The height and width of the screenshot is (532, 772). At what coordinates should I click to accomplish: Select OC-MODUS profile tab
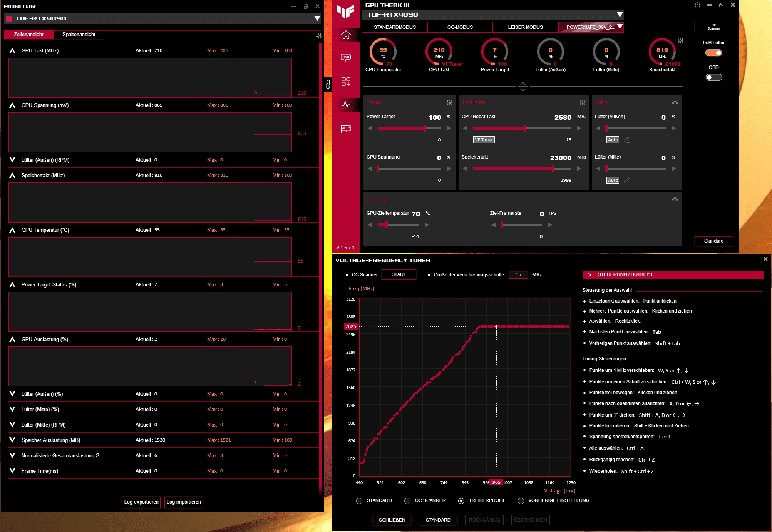tap(460, 27)
